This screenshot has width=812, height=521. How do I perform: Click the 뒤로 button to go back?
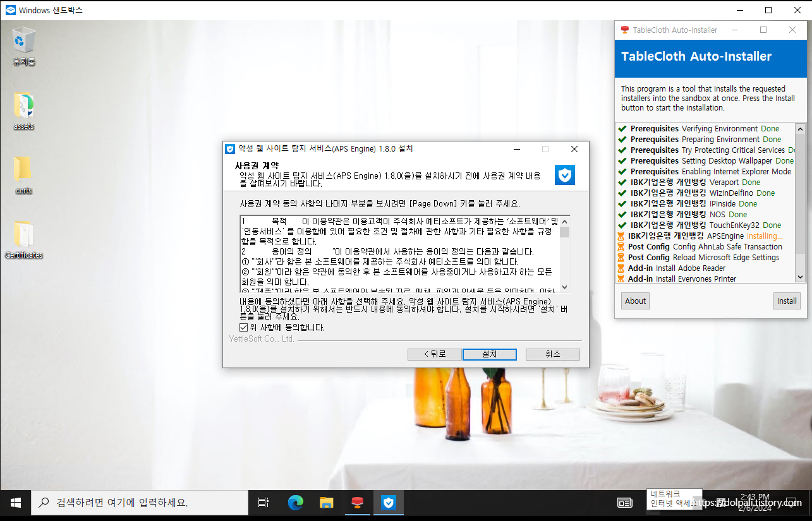pos(434,354)
